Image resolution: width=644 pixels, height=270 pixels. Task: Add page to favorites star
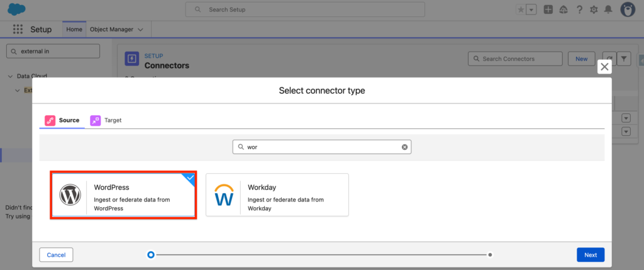coord(520,9)
